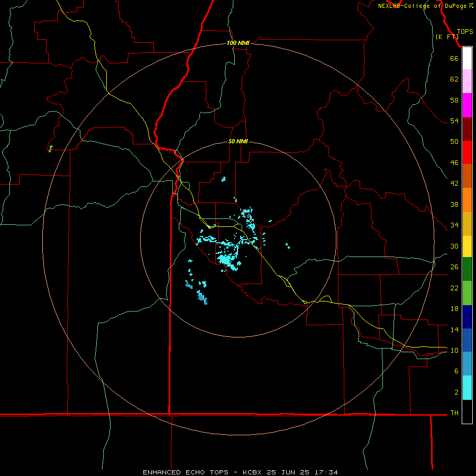Click the legend value 42
476x476 pixels.
tap(454, 183)
